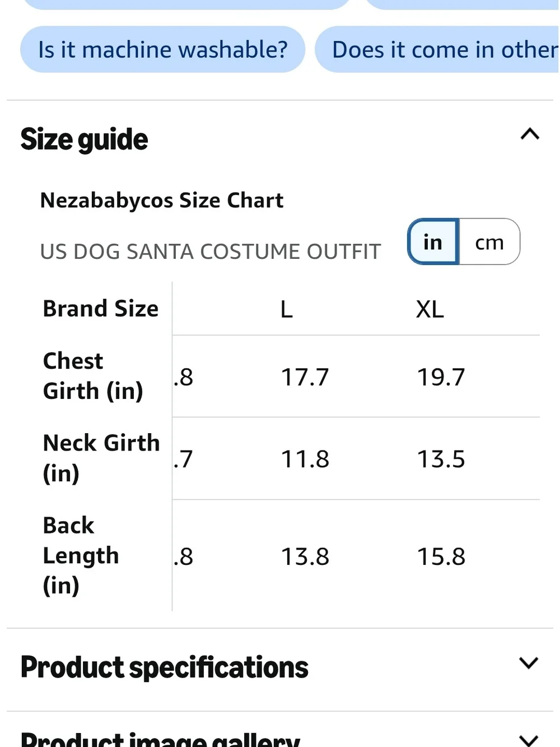Select the L column header
The width and height of the screenshot is (560, 747).
[x=287, y=309]
